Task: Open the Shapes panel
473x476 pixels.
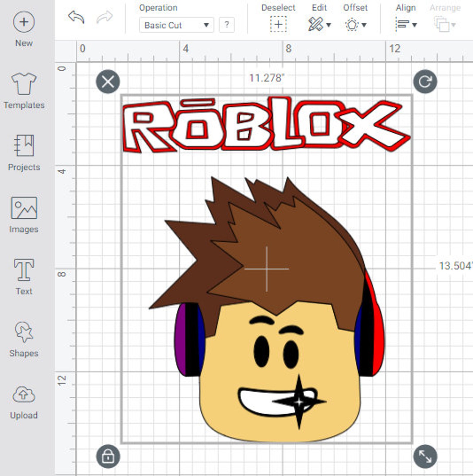Action: coord(24,332)
